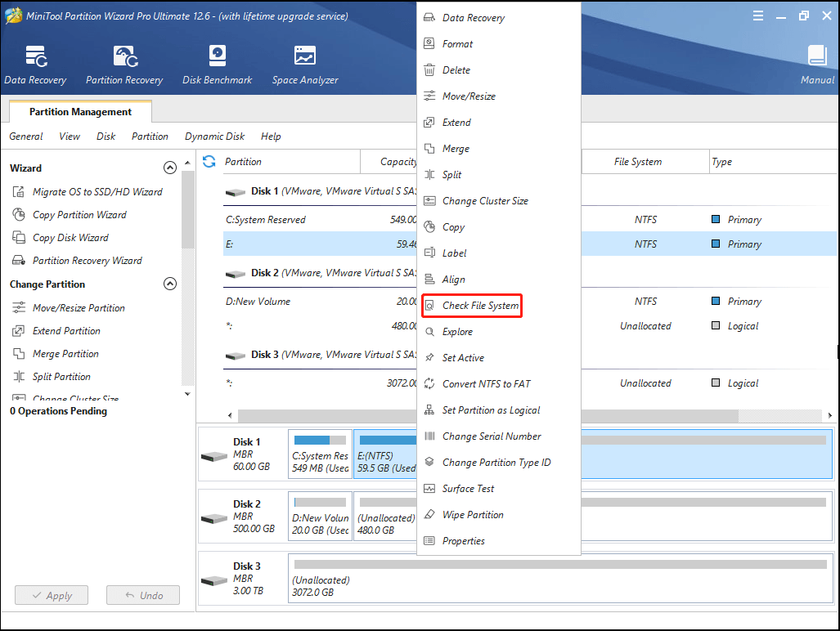
Task: Select Move/Resize Partition in sidebar
Action: click(x=80, y=307)
